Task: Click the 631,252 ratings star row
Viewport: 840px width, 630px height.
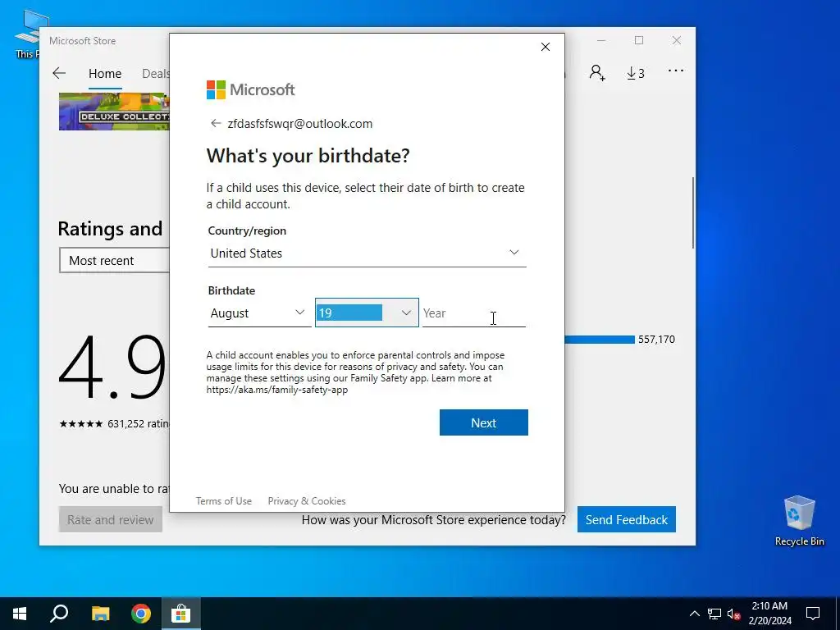Action: pos(113,424)
